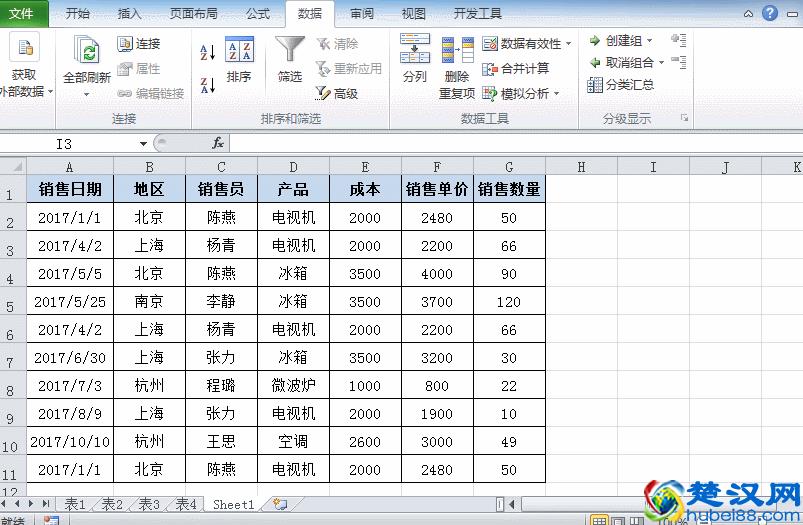Switch to the 视图 ribbon tab
The width and height of the screenshot is (803, 525).
click(x=414, y=13)
